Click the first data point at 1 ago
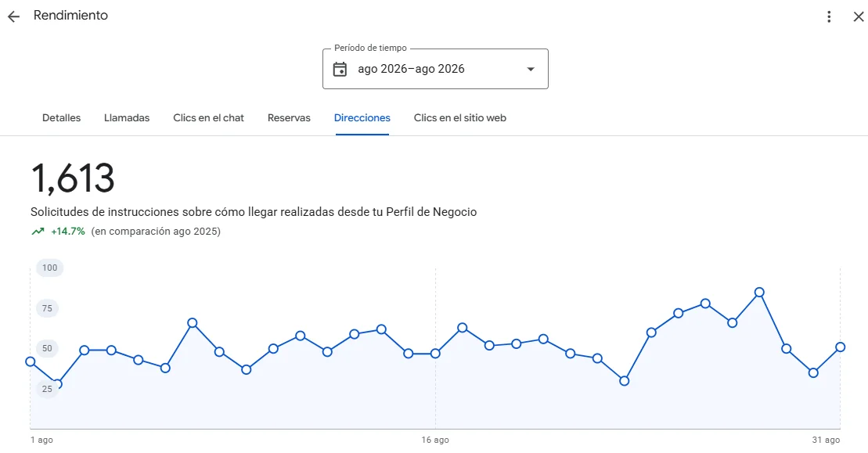The image size is (868, 453). (31, 361)
